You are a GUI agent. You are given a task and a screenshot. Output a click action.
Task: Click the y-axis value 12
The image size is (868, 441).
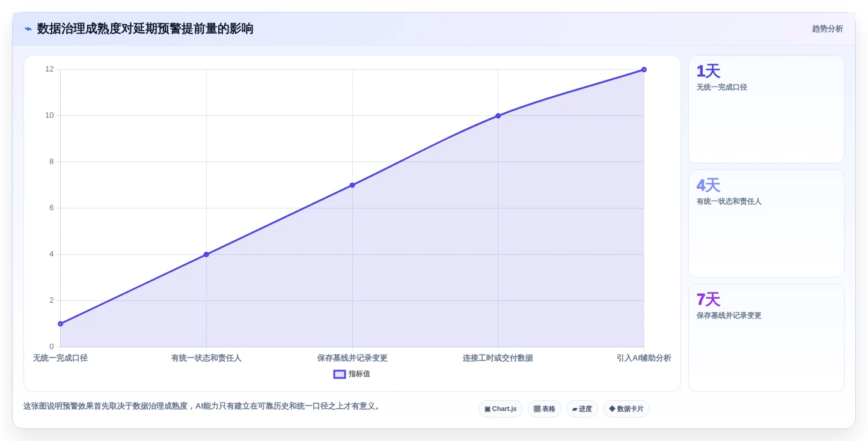49,69
